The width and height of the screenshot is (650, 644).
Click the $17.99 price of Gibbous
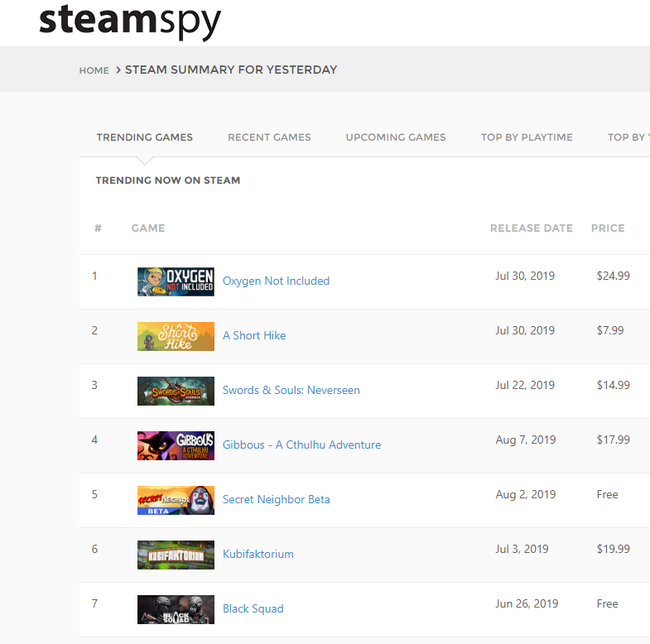point(613,440)
